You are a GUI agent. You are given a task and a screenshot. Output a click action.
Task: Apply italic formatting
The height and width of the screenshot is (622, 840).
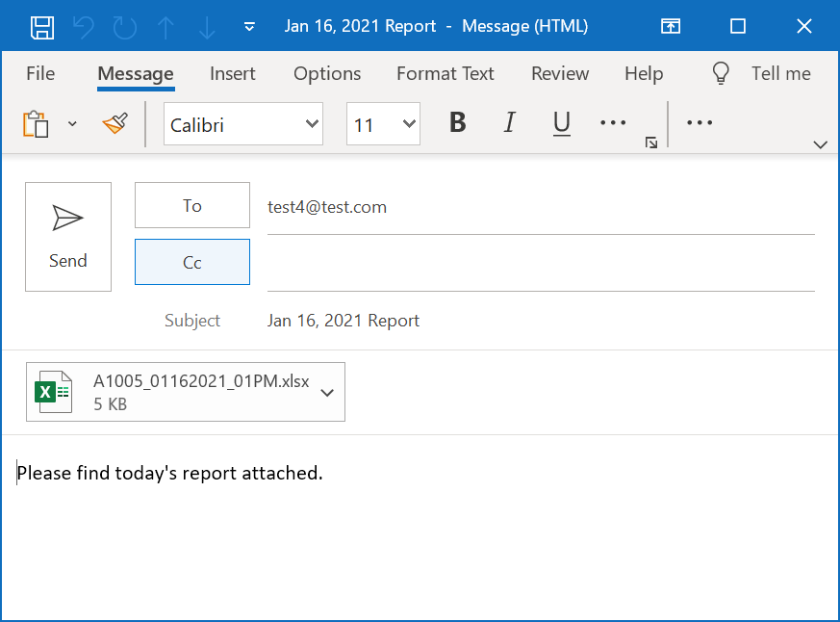509,123
